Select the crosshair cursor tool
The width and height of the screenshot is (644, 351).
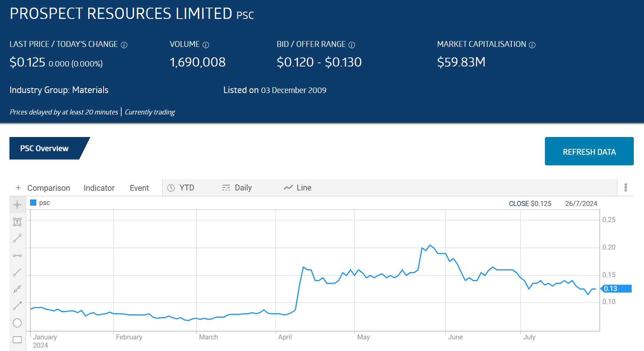pyautogui.click(x=17, y=205)
